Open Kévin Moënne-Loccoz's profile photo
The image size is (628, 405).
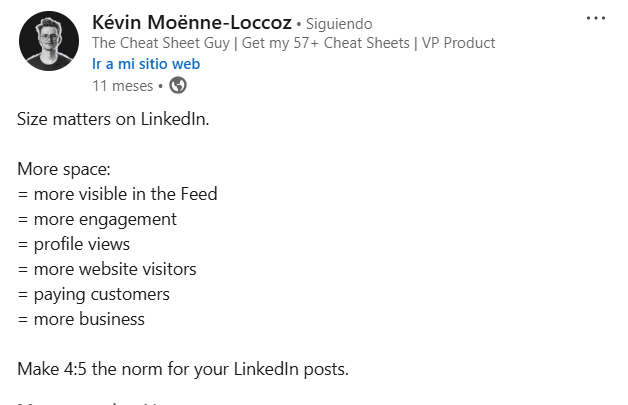tap(49, 41)
